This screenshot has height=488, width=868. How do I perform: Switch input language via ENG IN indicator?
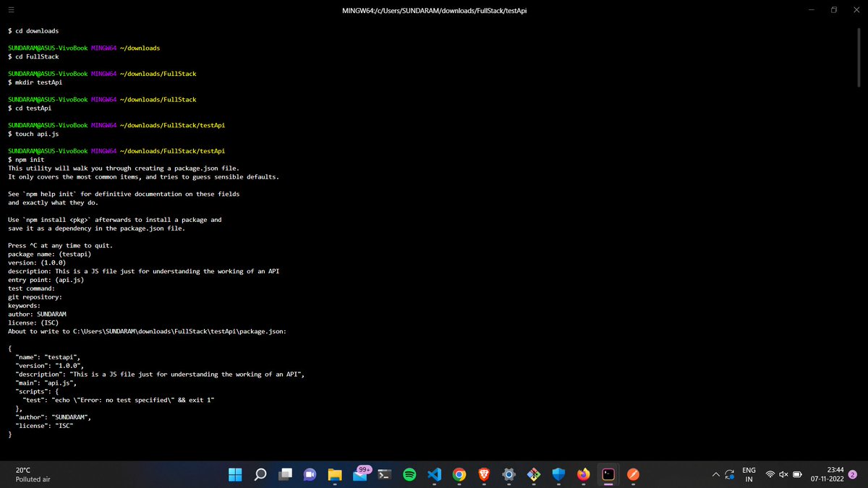pos(749,474)
